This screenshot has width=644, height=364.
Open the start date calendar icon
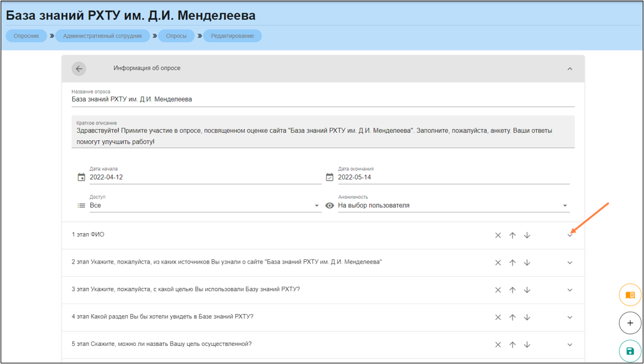81,177
